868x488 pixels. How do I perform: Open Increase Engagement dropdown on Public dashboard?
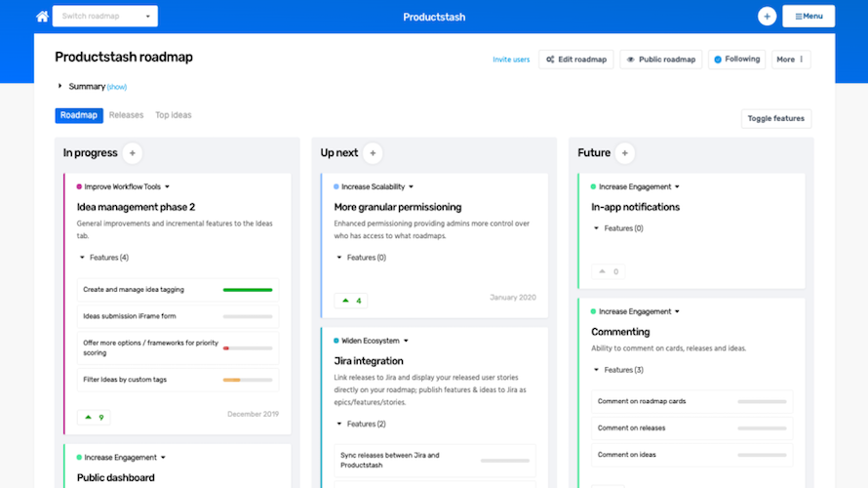(x=163, y=458)
